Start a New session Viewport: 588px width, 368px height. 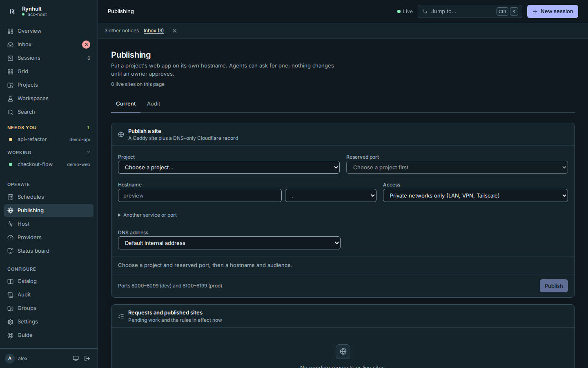tap(552, 11)
